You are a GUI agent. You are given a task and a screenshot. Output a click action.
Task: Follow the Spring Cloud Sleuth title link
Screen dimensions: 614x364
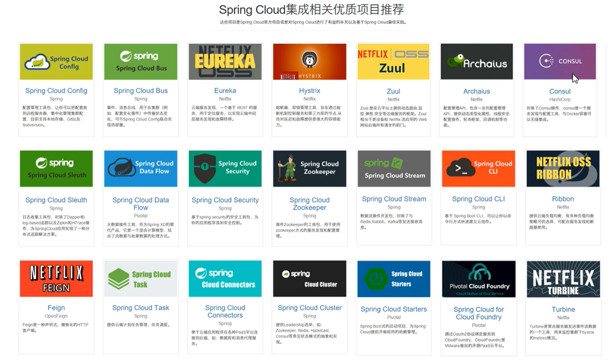pyautogui.click(x=56, y=200)
